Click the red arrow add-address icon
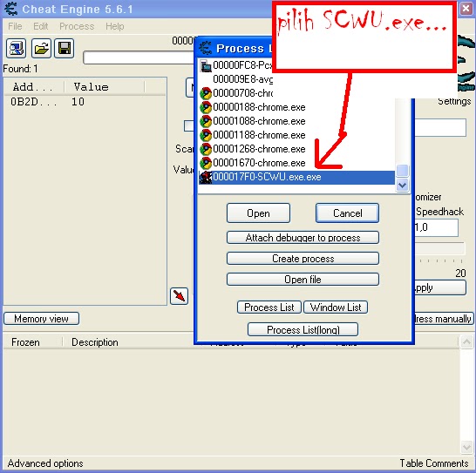This screenshot has width=476, height=473. [x=179, y=296]
